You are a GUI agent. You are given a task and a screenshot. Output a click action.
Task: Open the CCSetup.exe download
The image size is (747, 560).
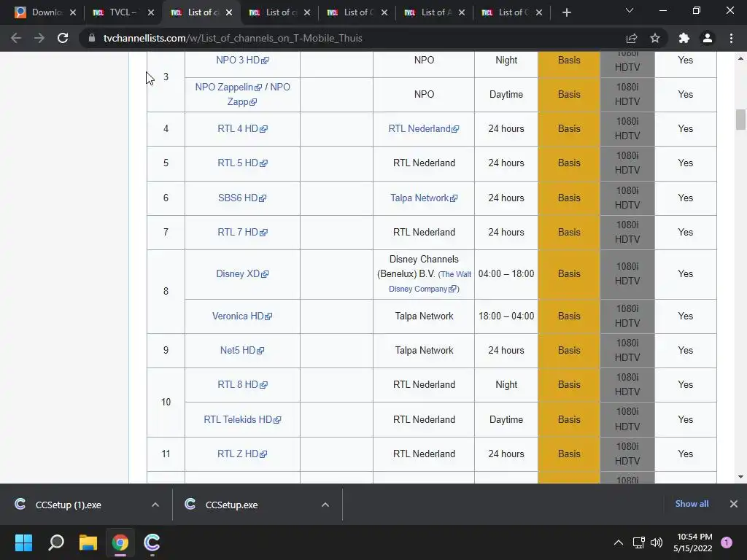coord(231,505)
